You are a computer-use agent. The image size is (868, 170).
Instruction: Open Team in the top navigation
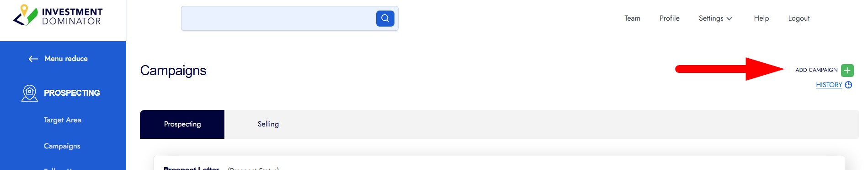tap(632, 18)
